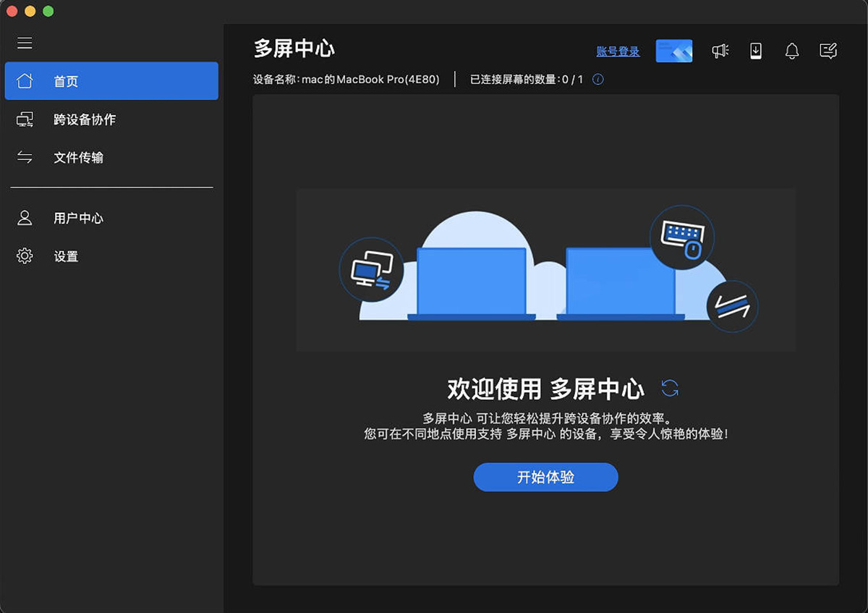Click the transfer arrows circle icon in illustration

point(731,306)
